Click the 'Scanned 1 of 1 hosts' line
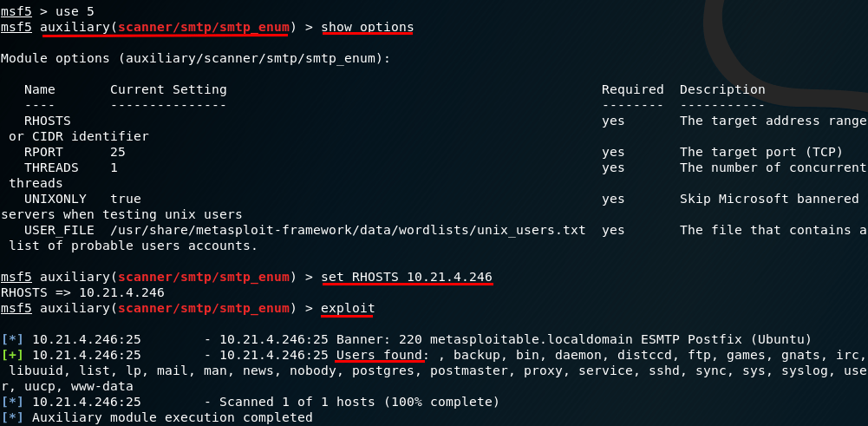The width and height of the screenshot is (868, 426). [351, 402]
